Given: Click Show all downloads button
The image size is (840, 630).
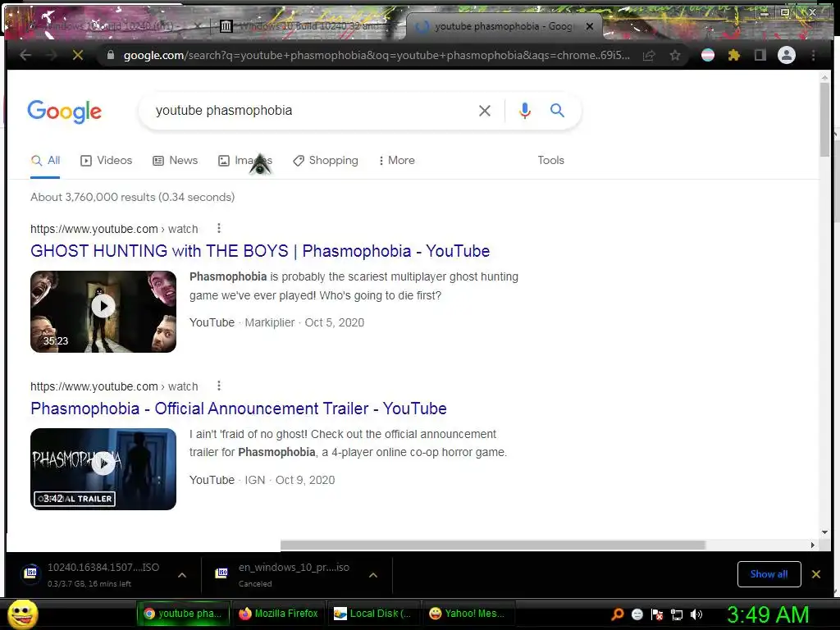Looking at the screenshot, I should pyautogui.click(x=769, y=574).
